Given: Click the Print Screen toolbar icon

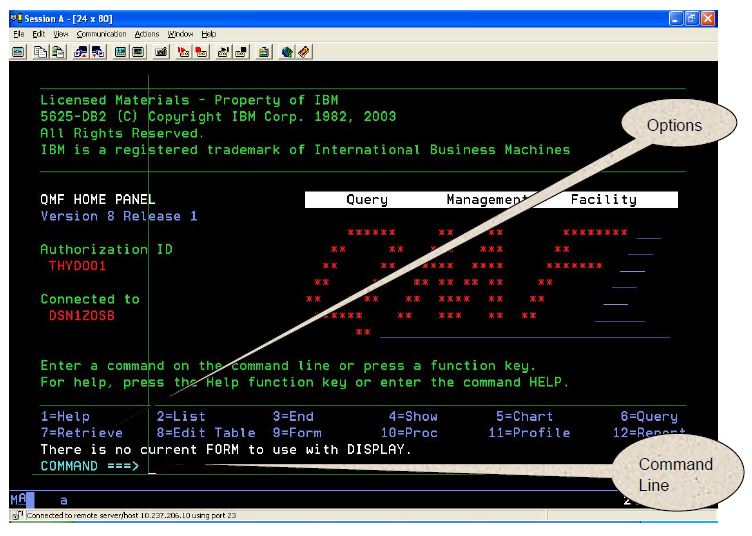Looking at the screenshot, I should coord(18,52).
